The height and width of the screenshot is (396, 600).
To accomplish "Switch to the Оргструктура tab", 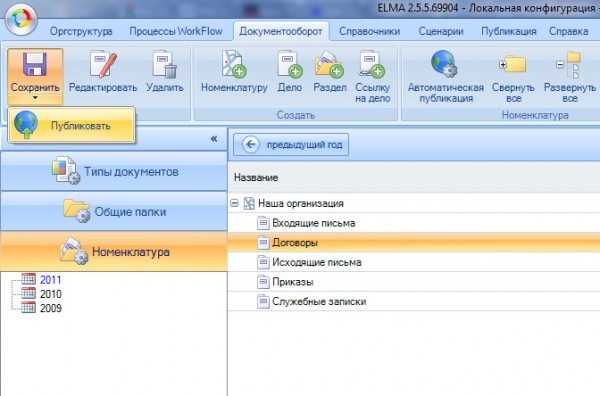I will (81, 31).
